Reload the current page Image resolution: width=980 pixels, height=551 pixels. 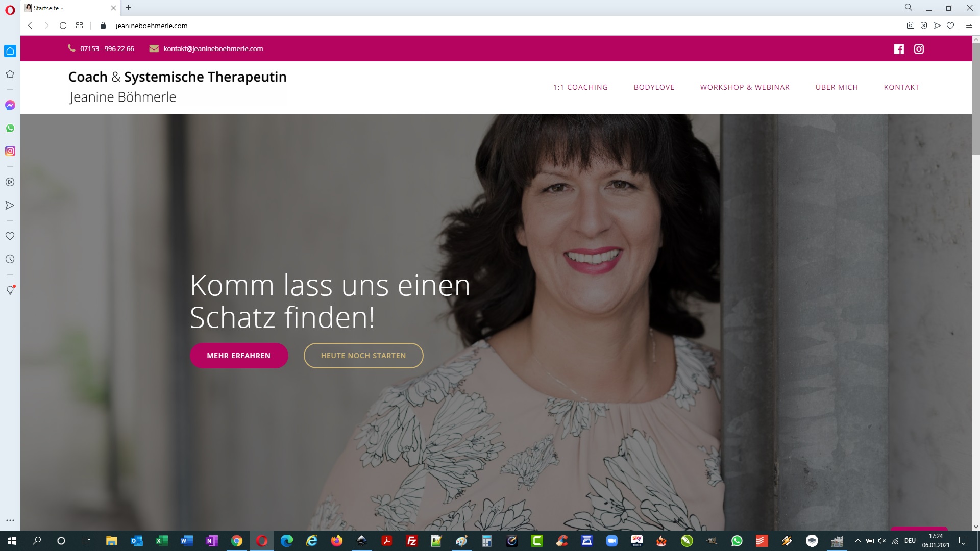[x=63, y=26]
